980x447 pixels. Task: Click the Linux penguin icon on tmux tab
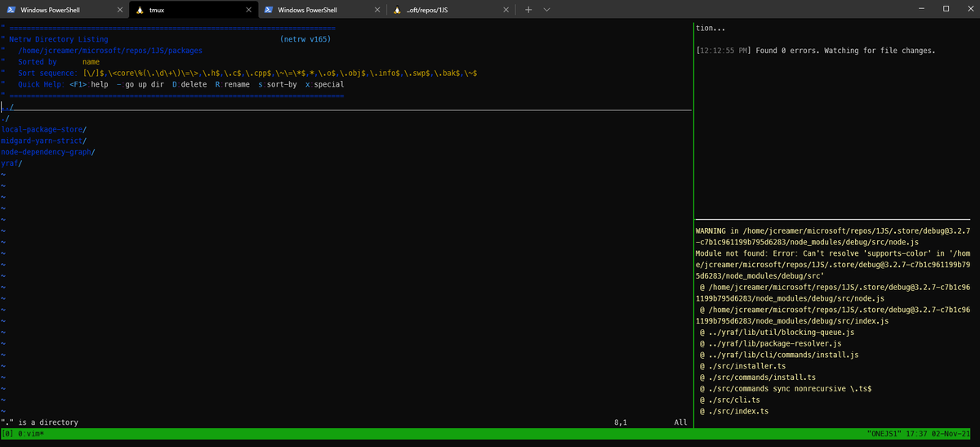coord(140,10)
